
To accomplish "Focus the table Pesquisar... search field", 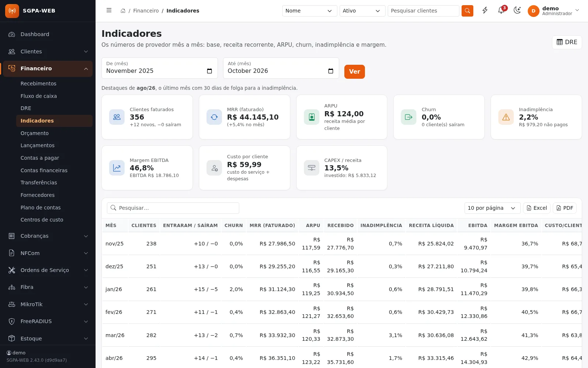I will click(x=173, y=208).
